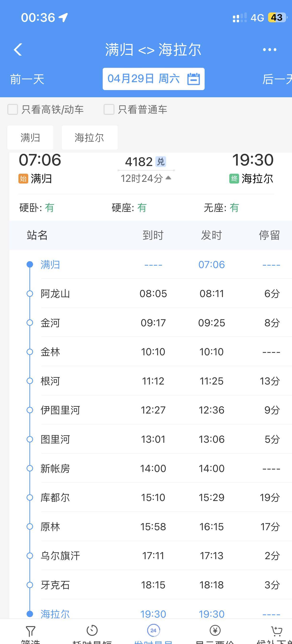Select the 满归 station filter tab
The width and height of the screenshot is (292, 644).
pos(30,138)
